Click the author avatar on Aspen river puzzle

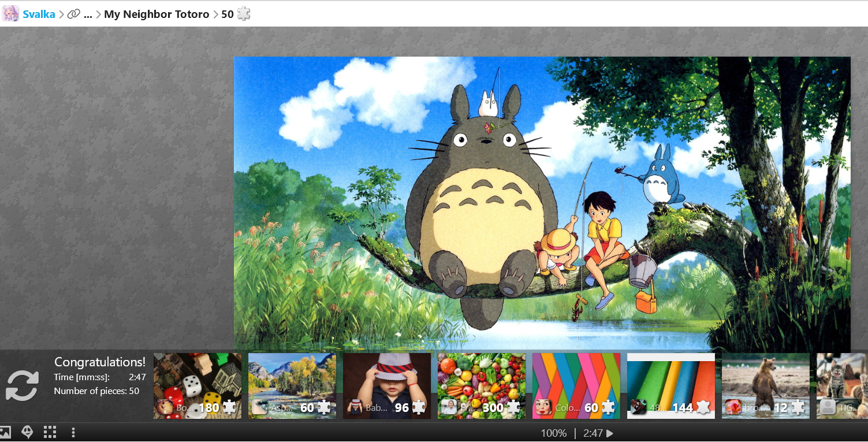(260, 407)
